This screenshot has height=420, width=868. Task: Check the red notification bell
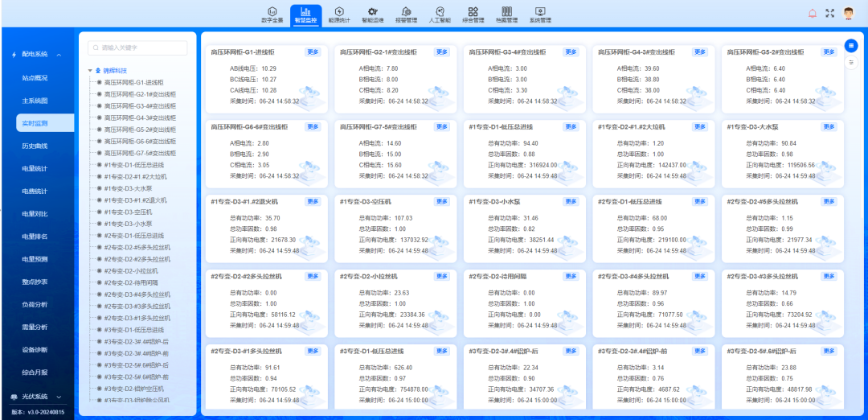813,14
